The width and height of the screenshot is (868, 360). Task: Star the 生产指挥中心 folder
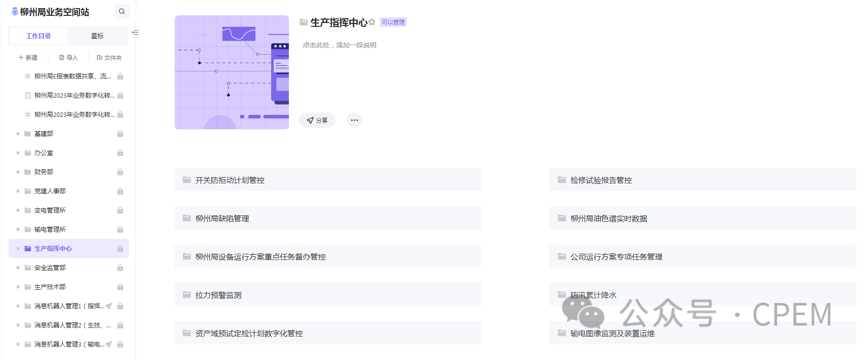pos(372,22)
